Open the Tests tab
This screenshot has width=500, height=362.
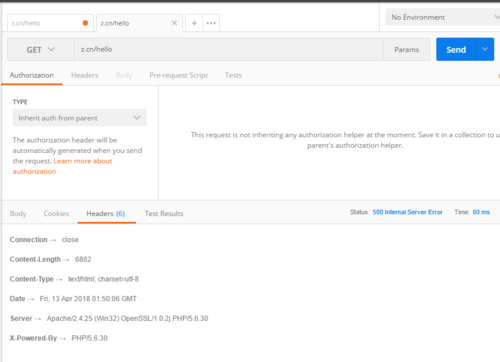[x=233, y=75]
